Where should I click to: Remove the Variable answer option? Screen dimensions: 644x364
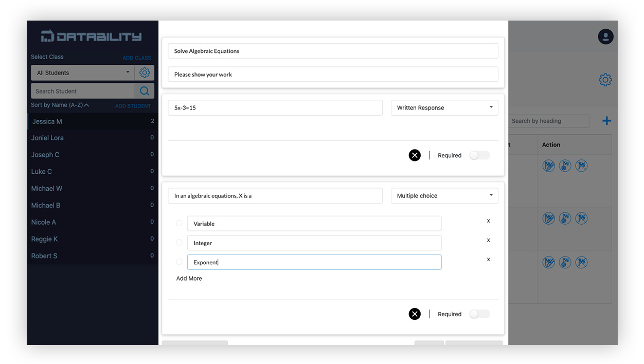[488, 221]
